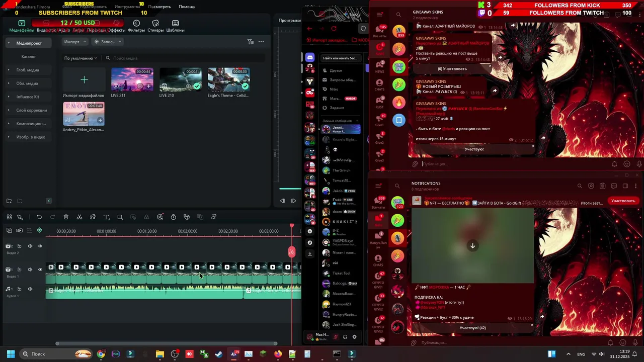Open the Speed stopwatch tool in timeline toolbar
Image resolution: width=644 pixels, height=362 pixels.
[173, 217]
